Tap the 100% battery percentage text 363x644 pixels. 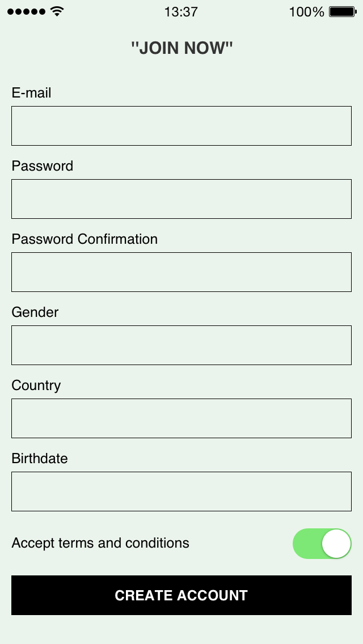(306, 11)
